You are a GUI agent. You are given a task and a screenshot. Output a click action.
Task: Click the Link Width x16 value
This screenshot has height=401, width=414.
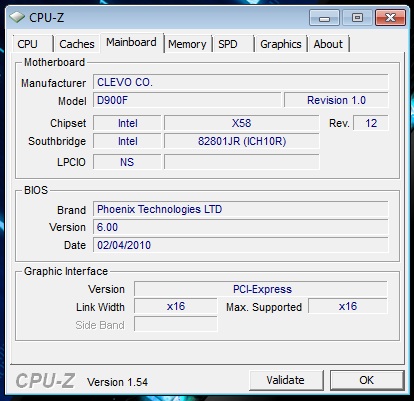(x=176, y=306)
